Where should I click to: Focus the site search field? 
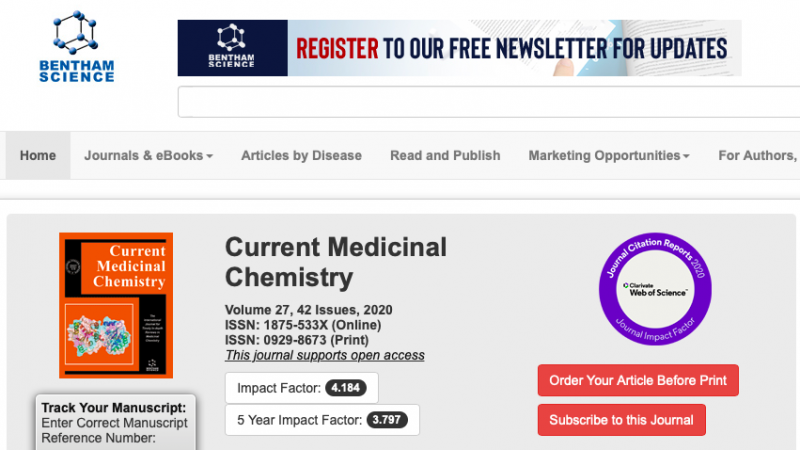click(x=488, y=102)
